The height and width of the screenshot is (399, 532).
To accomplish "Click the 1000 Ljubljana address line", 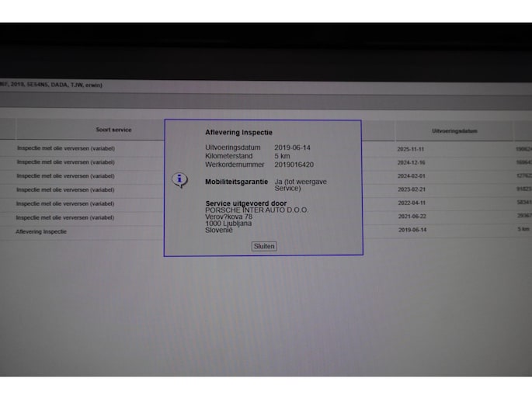I will tap(228, 224).
